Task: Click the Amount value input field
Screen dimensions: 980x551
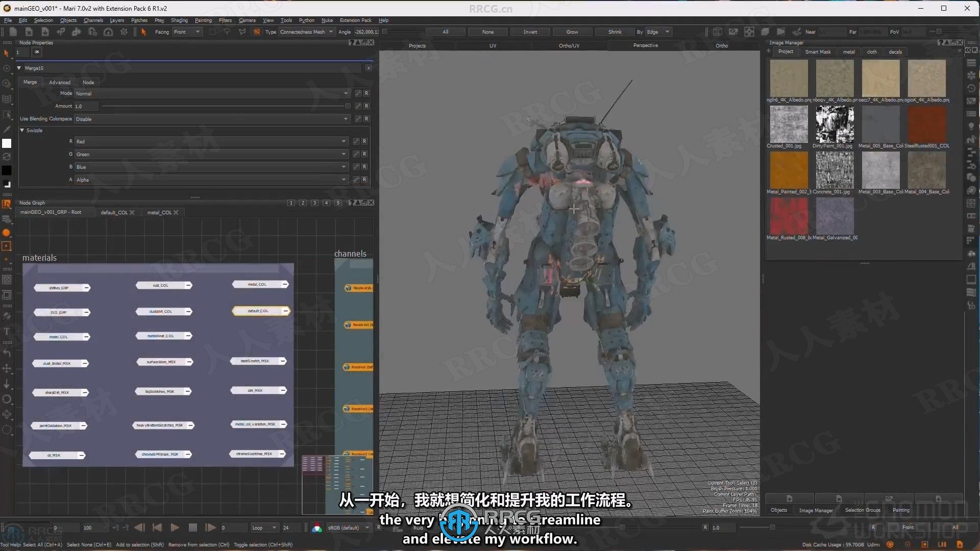Action: 86,106
